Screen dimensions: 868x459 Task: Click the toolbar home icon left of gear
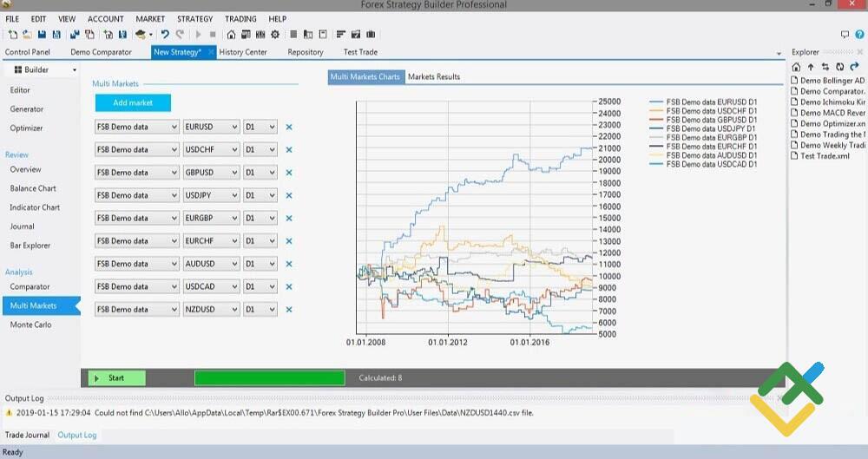coord(232,35)
